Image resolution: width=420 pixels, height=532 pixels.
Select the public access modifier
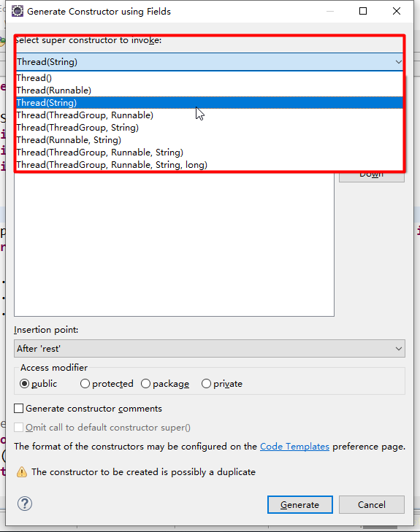[24, 384]
